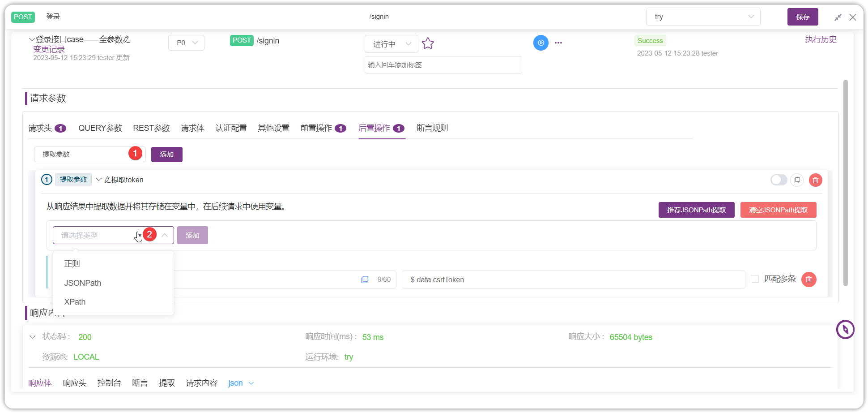The width and height of the screenshot is (868, 413).
Task: Show the 提取 response tab
Action: [167, 383]
